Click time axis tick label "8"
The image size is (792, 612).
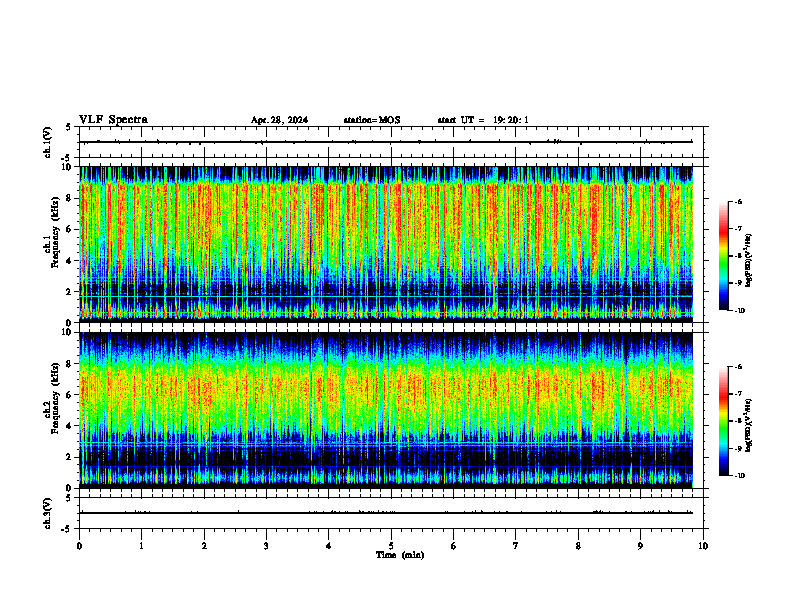(578, 546)
